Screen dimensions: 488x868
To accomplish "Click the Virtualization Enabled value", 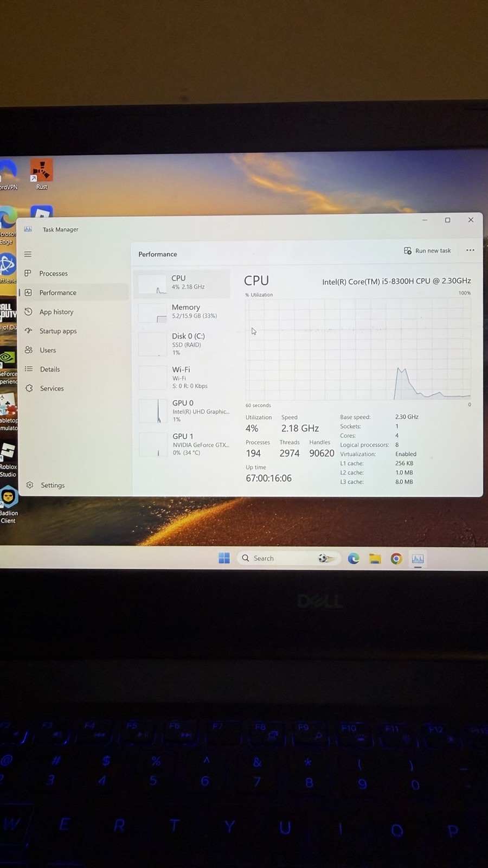I will tap(406, 454).
